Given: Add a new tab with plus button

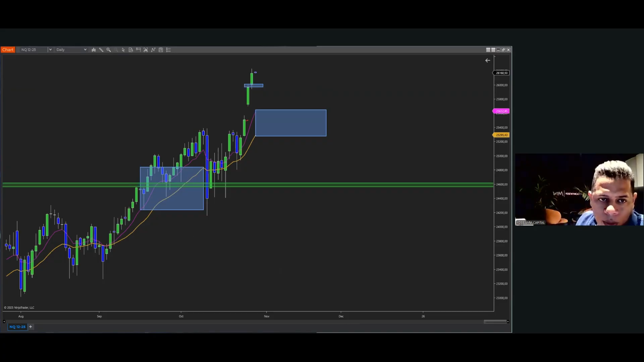Looking at the screenshot, I should coord(31,326).
